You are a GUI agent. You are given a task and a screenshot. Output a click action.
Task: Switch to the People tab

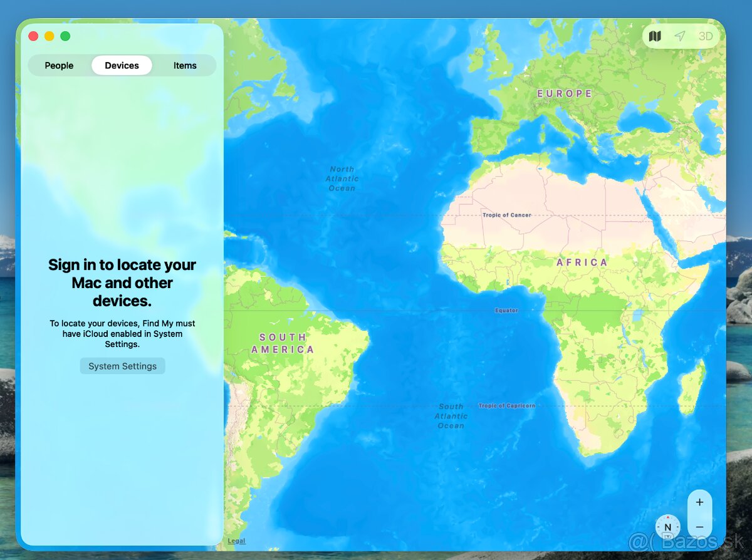click(59, 66)
